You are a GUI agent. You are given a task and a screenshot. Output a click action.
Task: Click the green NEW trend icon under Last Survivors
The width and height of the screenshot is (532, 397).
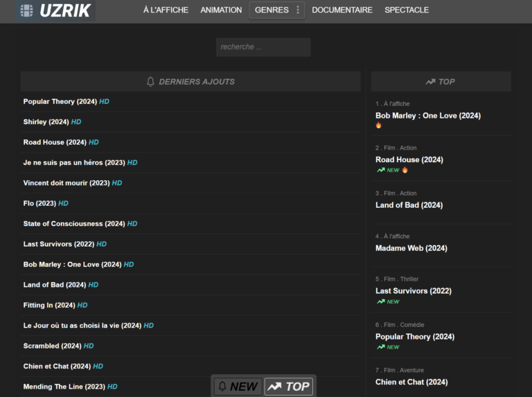pos(381,301)
